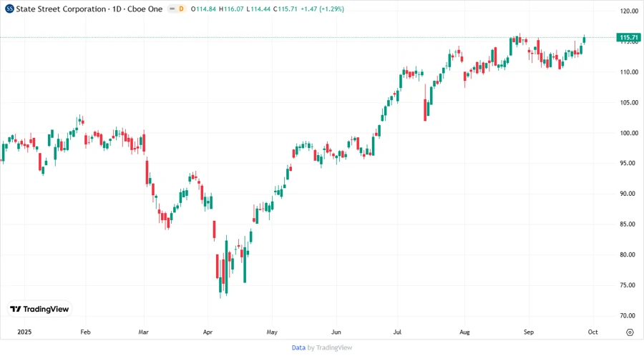644x356 pixels.
Task: Click the 105.00 price axis label
Action: [x=629, y=102]
